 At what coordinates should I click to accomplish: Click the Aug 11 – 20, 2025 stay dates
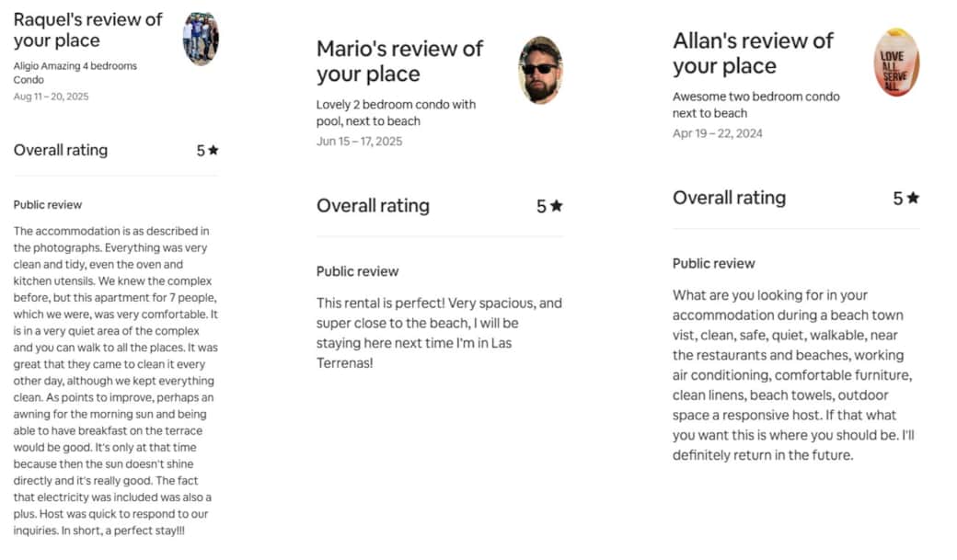tap(51, 97)
